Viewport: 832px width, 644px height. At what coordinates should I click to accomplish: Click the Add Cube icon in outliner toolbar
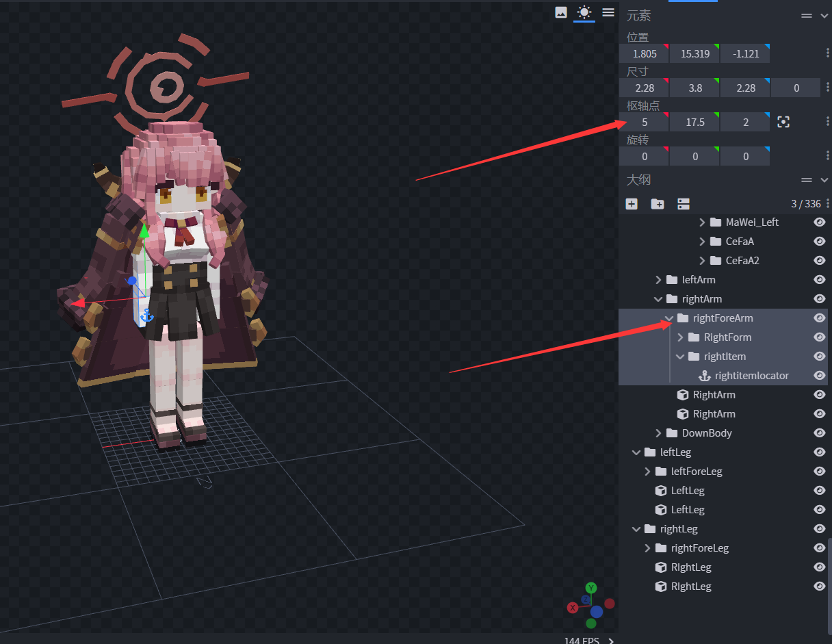point(632,204)
